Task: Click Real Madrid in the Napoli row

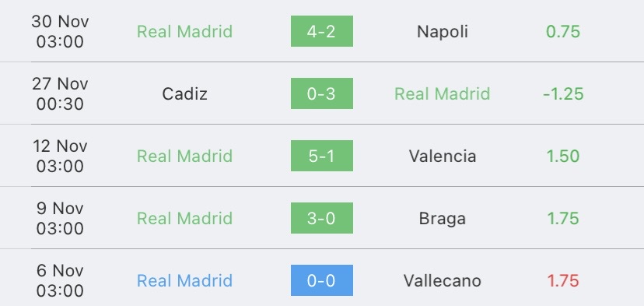Action: tap(184, 31)
